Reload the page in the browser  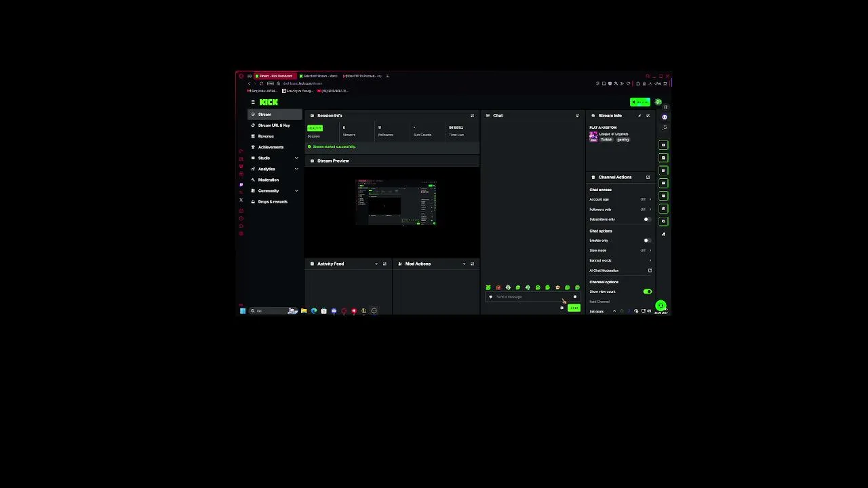click(261, 83)
